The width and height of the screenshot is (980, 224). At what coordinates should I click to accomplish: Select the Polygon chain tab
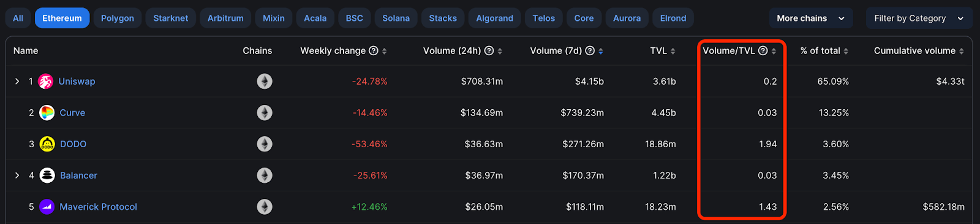click(118, 18)
